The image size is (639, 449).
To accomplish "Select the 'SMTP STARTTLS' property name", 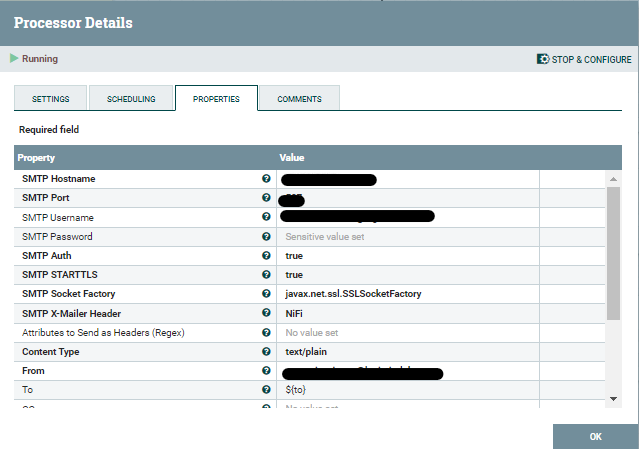I will pyautogui.click(x=60, y=275).
